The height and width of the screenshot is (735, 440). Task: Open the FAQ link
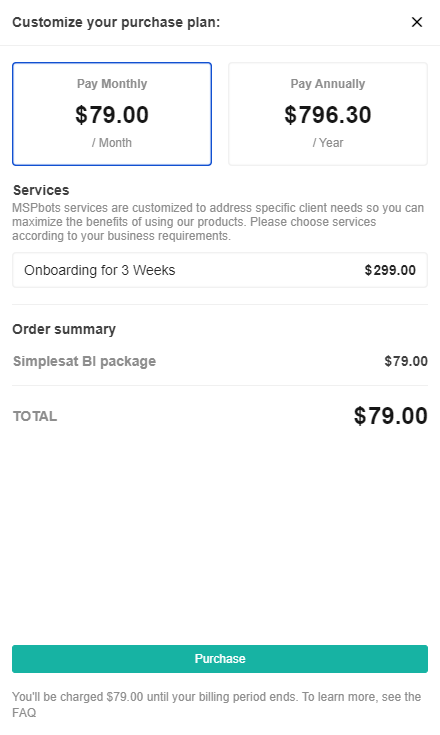coord(24,712)
